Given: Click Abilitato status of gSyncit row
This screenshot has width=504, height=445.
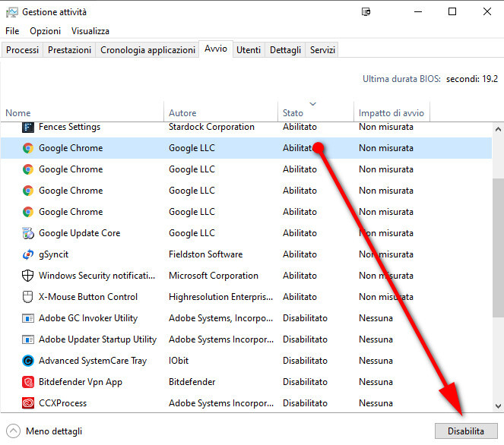Looking at the screenshot, I should point(300,254).
